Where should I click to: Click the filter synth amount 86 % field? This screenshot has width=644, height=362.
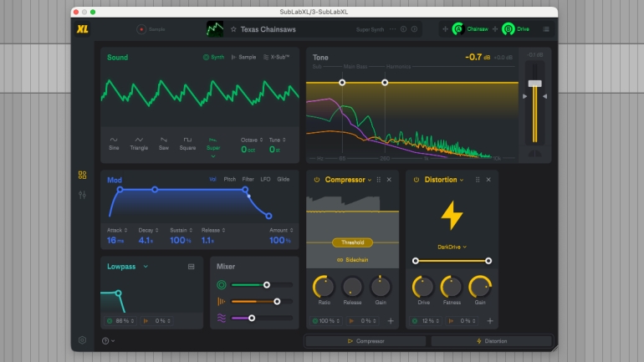[x=120, y=321]
